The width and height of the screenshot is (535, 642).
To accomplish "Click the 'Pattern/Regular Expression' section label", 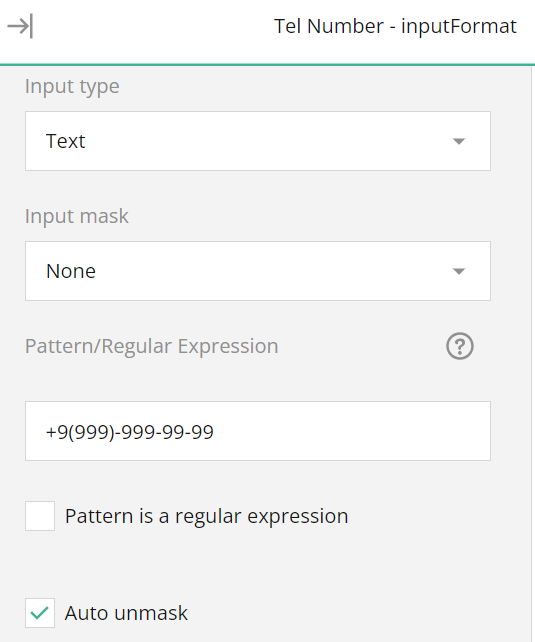I will pos(151,346).
